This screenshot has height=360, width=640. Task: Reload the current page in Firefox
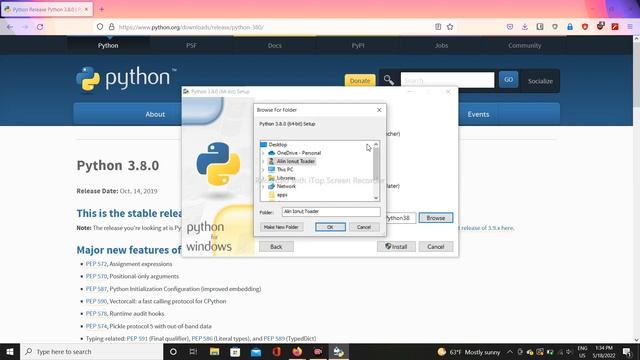(40, 27)
